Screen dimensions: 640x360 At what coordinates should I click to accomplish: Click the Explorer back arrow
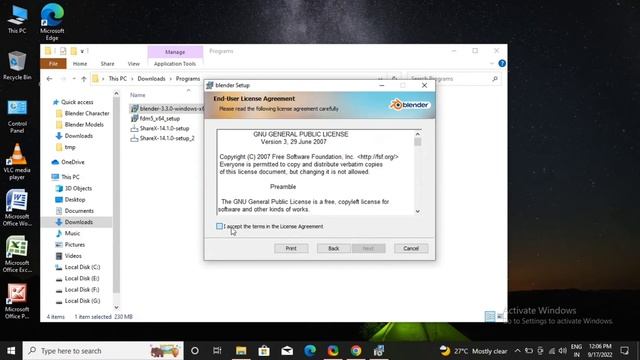click(49, 79)
